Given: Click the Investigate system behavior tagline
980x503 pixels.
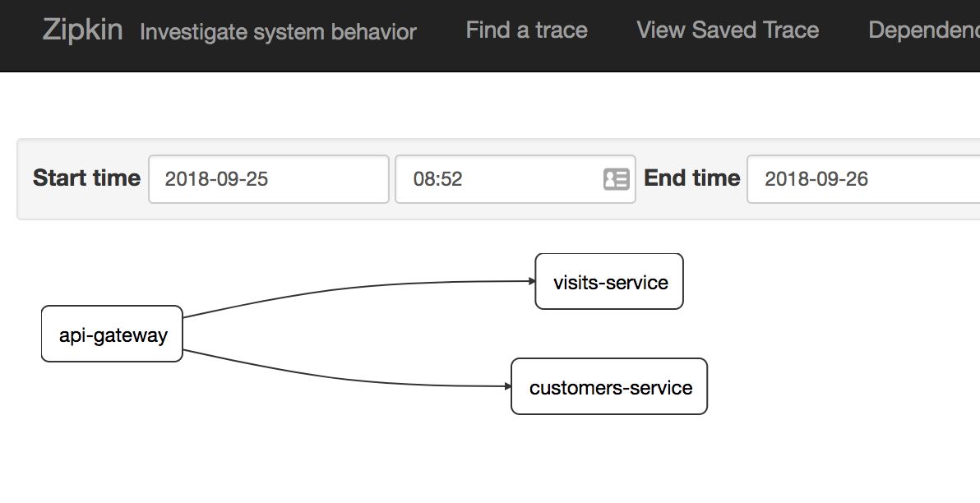Looking at the screenshot, I should (x=278, y=32).
